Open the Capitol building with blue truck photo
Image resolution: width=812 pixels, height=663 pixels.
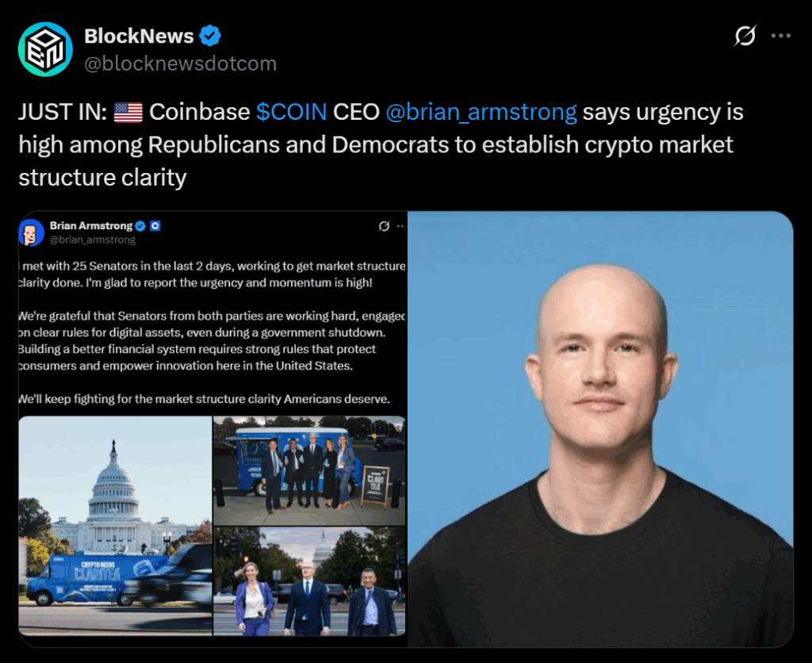pyautogui.click(x=115, y=526)
